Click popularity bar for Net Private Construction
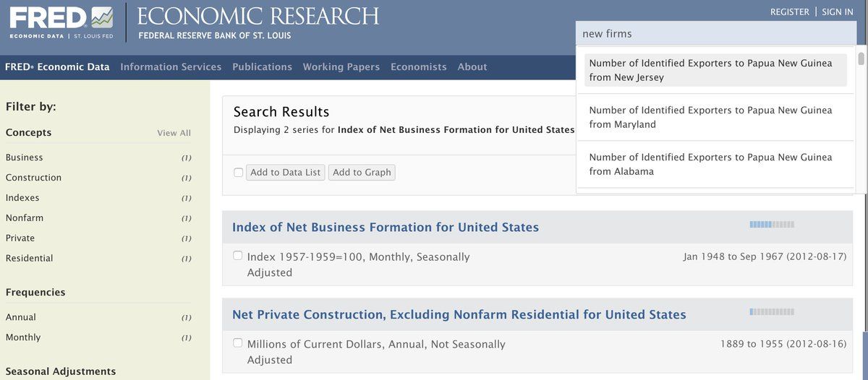 pyautogui.click(x=772, y=312)
